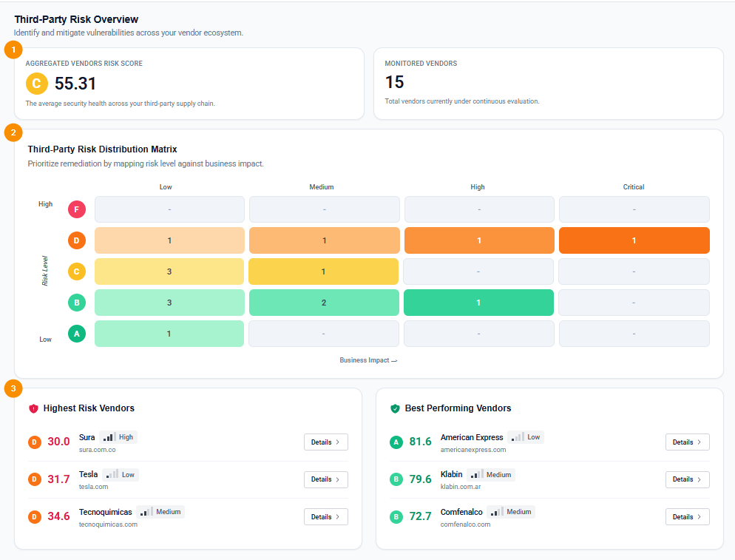Select the B row Medium impact cell
Viewport: 735px width, 560px height.
click(323, 303)
